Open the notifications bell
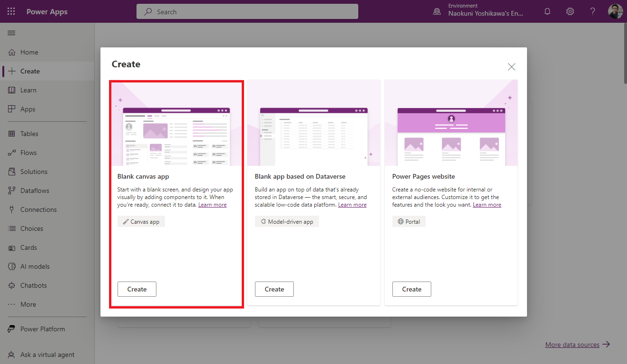Viewport: 627px width, 364px height. [x=547, y=11]
